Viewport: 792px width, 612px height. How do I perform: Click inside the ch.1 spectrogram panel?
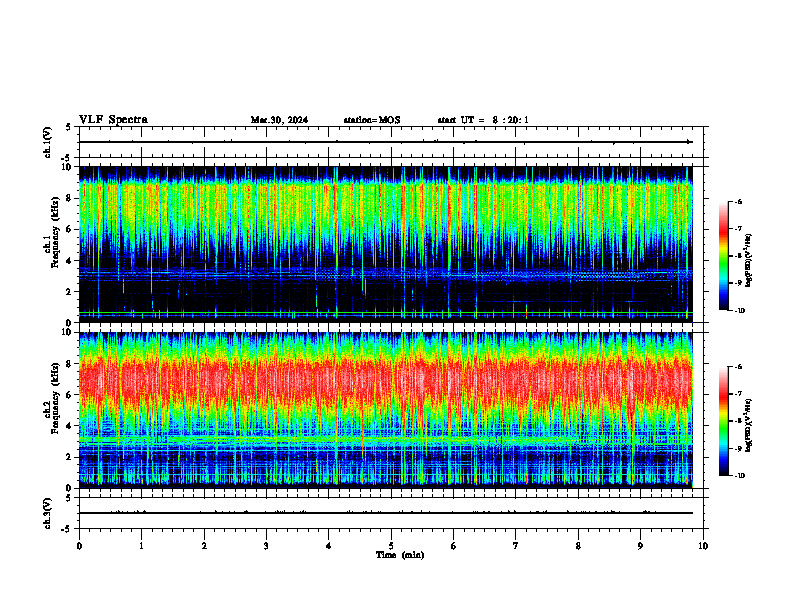(385, 244)
